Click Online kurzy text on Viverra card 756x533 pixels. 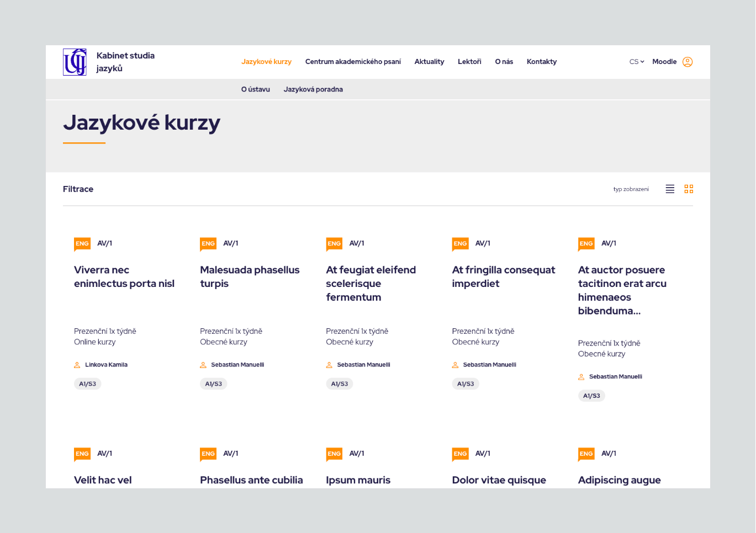point(95,342)
